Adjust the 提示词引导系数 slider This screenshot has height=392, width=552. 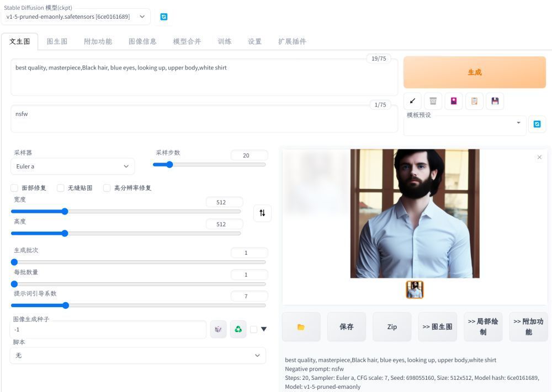pos(139,305)
